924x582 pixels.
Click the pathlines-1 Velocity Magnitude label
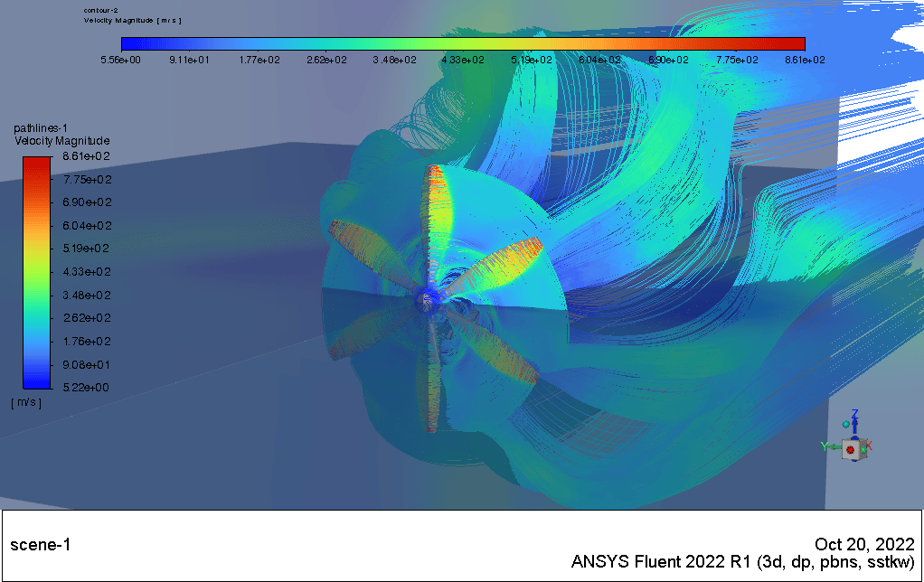61,135
